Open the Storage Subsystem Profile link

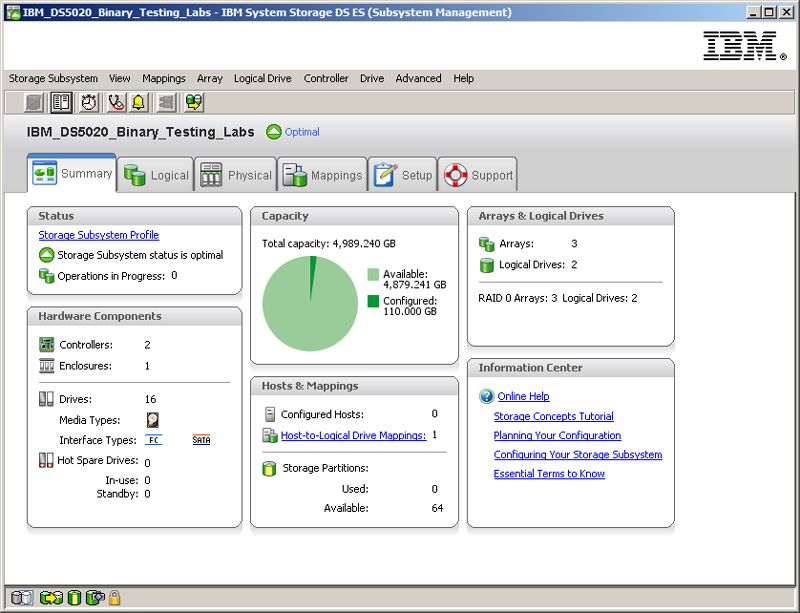pyautogui.click(x=99, y=235)
